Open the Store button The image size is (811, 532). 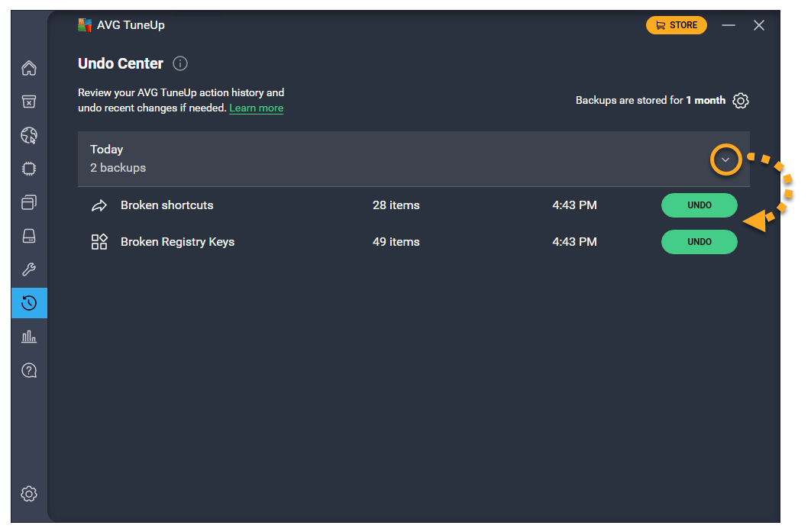tap(676, 25)
